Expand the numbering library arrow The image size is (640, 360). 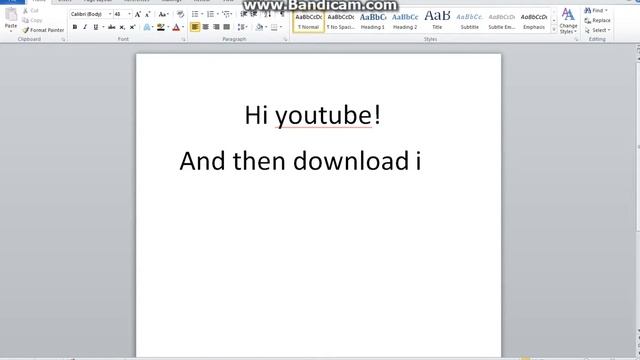coord(218,14)
